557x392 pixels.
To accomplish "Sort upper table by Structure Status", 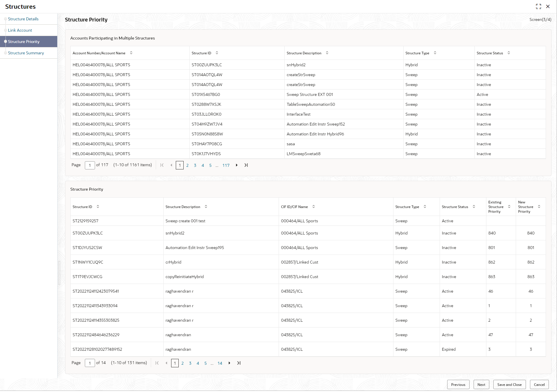I will [509, 53].
